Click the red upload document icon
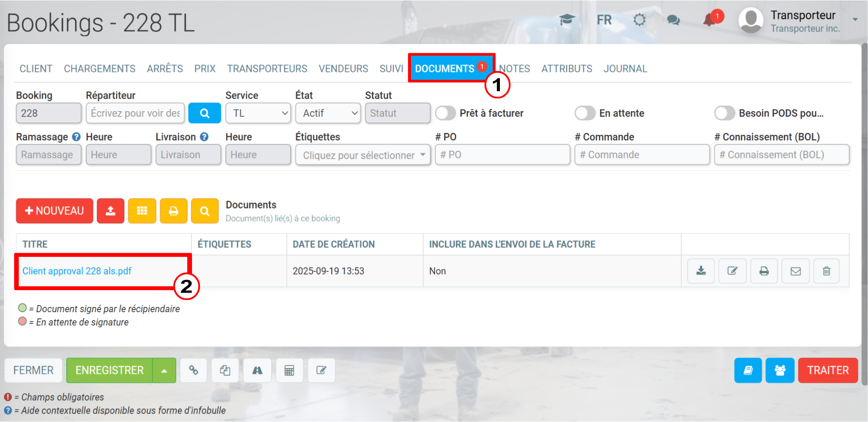The image size is (868, 422). point(111,211)
